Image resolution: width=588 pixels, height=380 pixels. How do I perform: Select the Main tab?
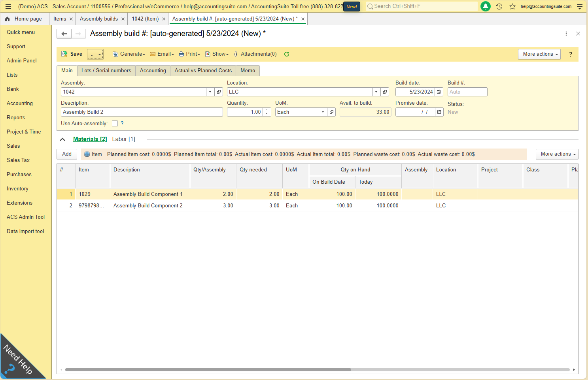tap(67, 70)
